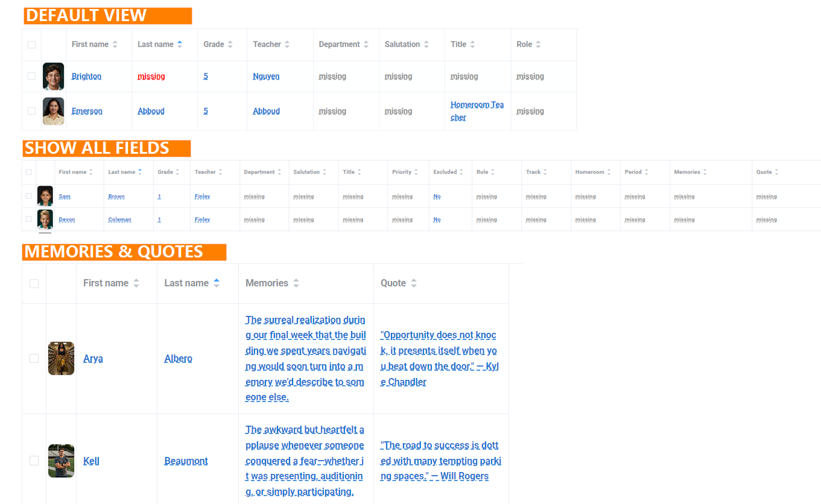Image resolution: width=821 pixels, height=504 pixels.
Task: Select Arya Albero's row checkbox
Action: click(x=34, y=359)
